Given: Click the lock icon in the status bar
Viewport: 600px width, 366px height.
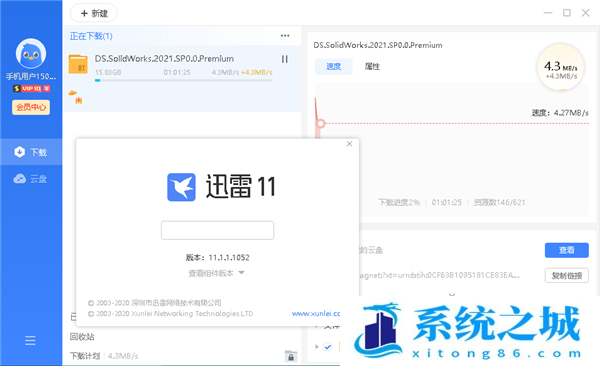Looking at the screenshot, I should 291,356.
